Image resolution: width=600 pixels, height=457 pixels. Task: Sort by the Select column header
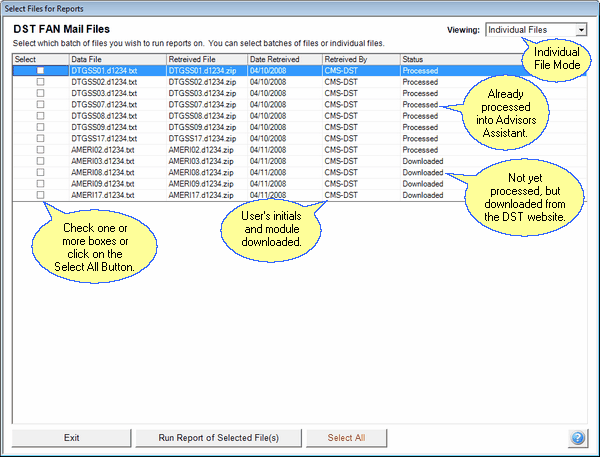point(41,59)
